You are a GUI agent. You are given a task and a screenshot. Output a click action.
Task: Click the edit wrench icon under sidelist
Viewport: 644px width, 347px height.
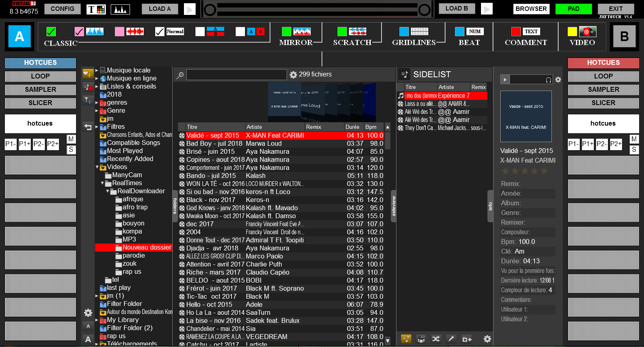(x=451, y=339)
